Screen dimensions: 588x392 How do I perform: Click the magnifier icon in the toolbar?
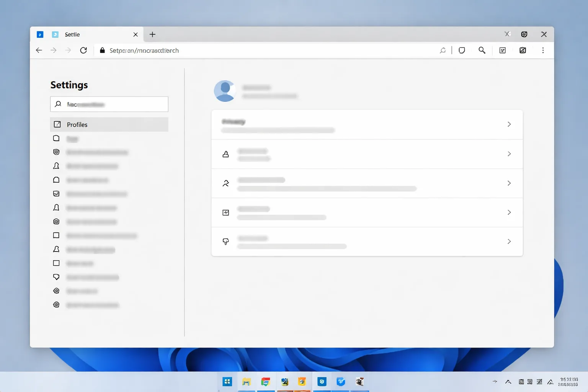tap(482, 50)
